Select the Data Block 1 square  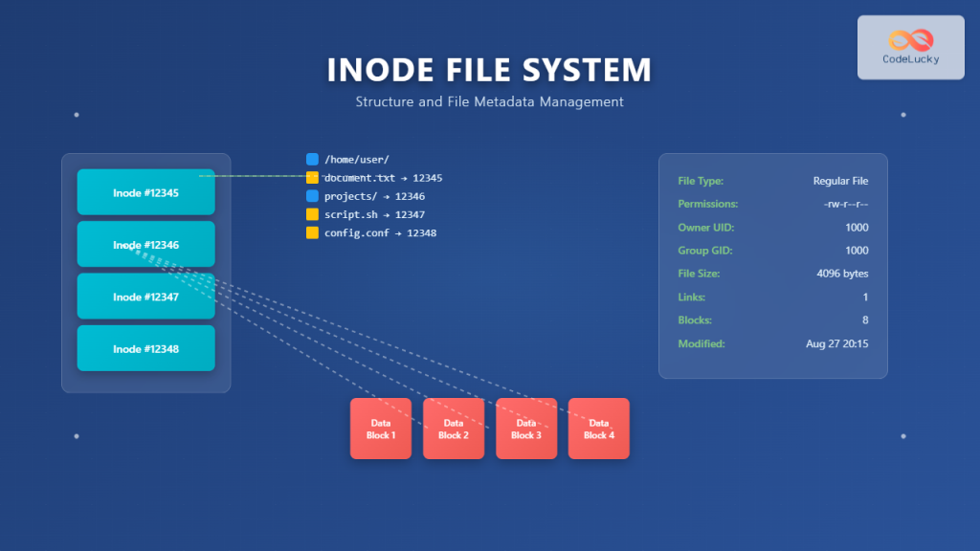pyautogui.click(x=380, y=429)
